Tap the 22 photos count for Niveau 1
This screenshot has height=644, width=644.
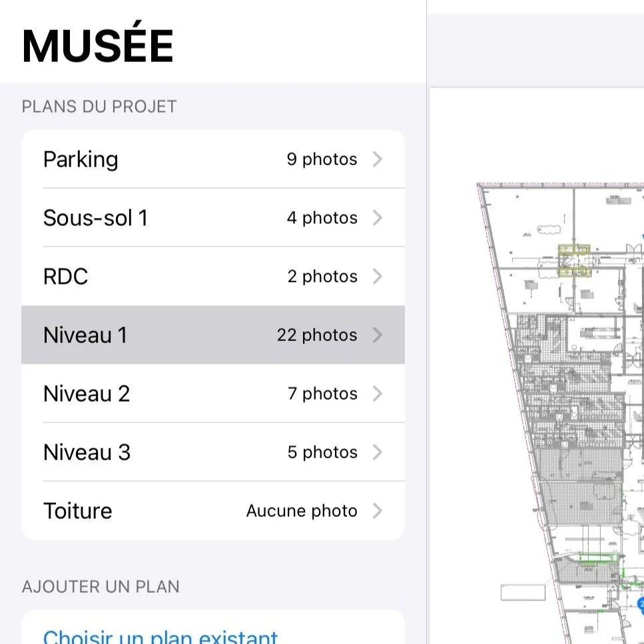318,335
